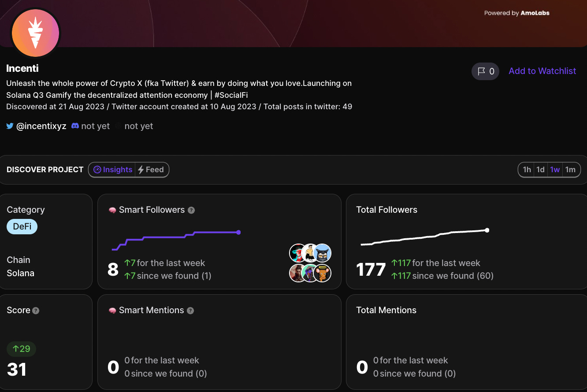Click the score value 31
This screenshot has height=392, width=587.
tap(17, 369)
